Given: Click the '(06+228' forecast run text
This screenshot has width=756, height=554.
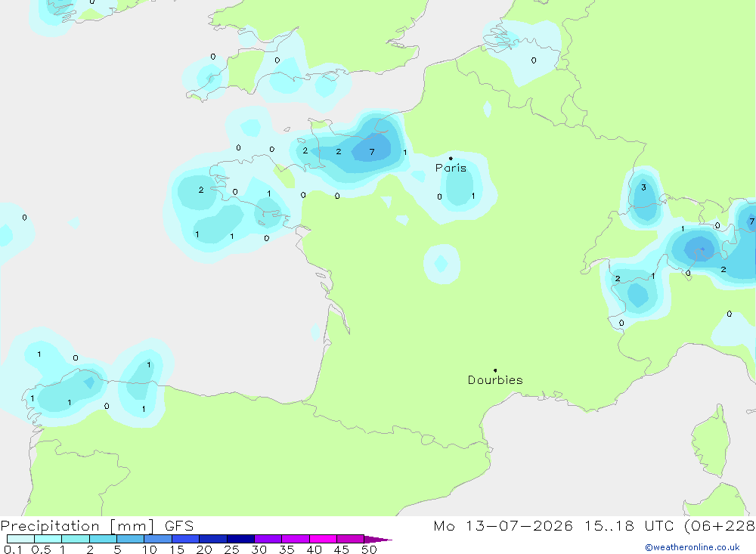Looking at the screenshot, I should click(720, 526).
